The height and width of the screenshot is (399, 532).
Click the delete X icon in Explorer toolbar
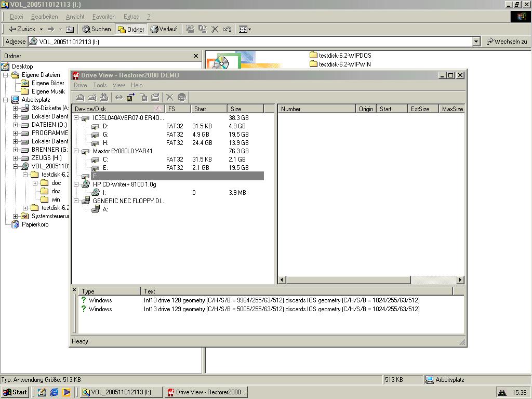coord(215,29)
